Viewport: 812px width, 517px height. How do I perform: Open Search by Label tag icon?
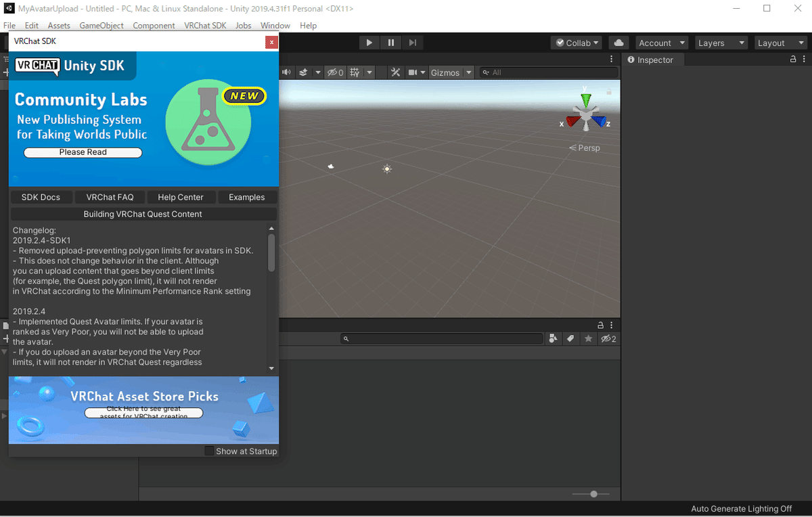[571, 338]
